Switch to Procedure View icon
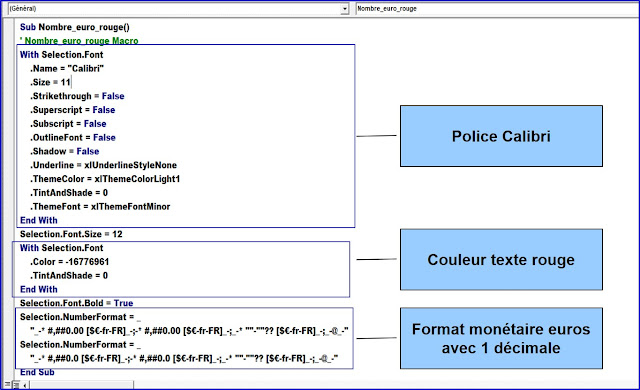The image size is (640, 390). click(7, 384)
